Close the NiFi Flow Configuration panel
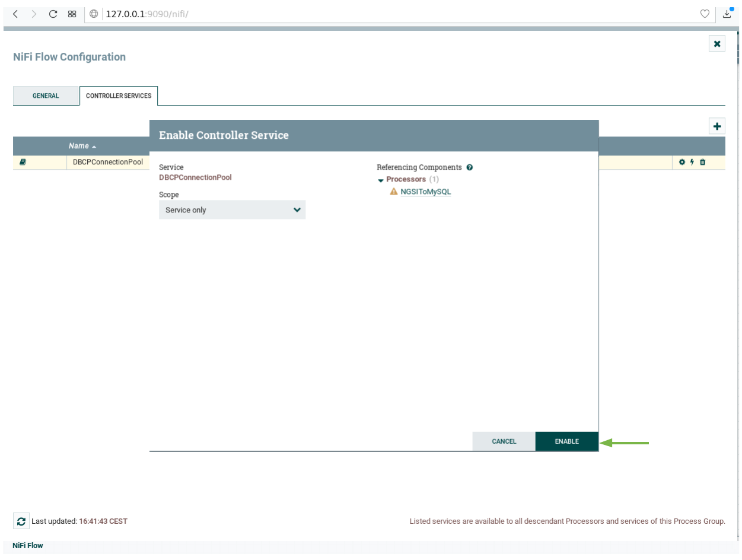The width and height of the screenshot is (742, 560). click(717, 44)
